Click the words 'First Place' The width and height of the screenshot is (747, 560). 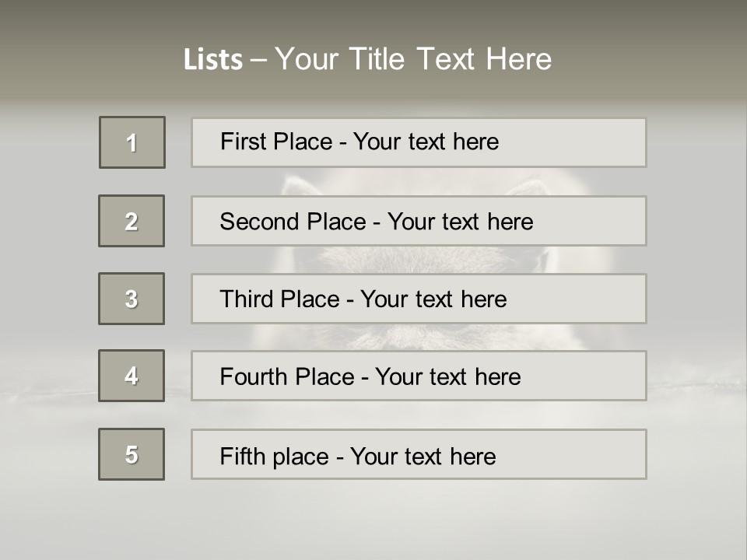pyautogui.click(x=276, y=142)
